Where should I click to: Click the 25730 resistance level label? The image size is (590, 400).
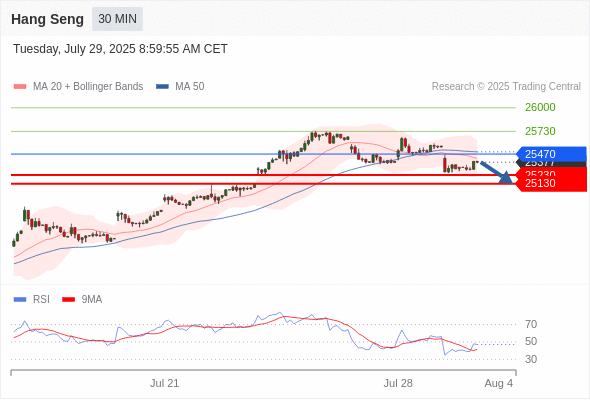pyautogui.click(x=540, y=131)
